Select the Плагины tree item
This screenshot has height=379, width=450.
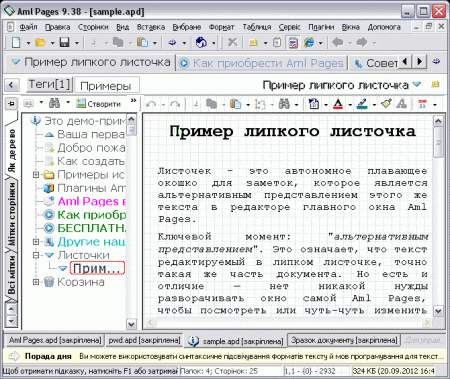tap(85, 188)
